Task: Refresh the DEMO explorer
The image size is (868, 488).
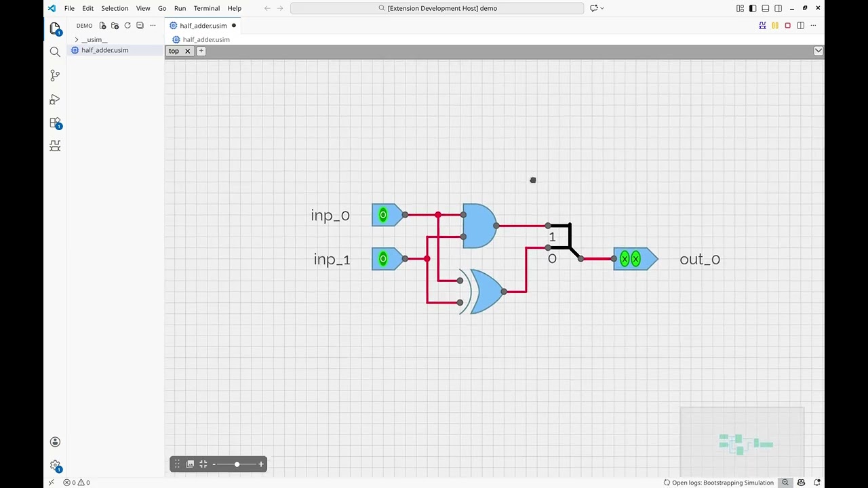Action: coord(127,26)
